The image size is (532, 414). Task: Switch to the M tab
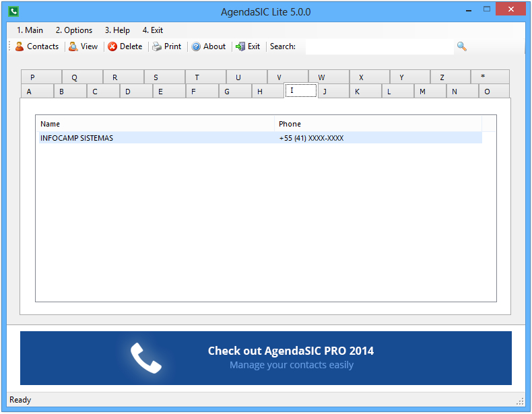coord(430,91)
